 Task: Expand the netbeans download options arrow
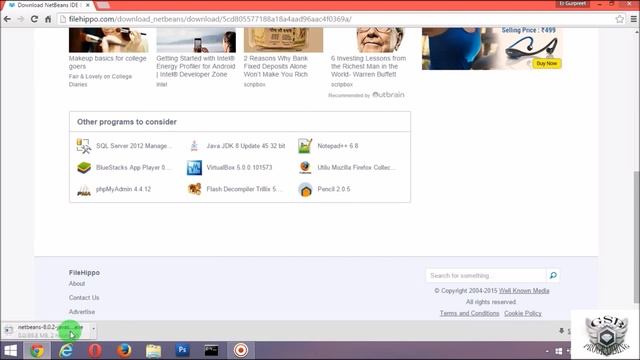(93, 329)
